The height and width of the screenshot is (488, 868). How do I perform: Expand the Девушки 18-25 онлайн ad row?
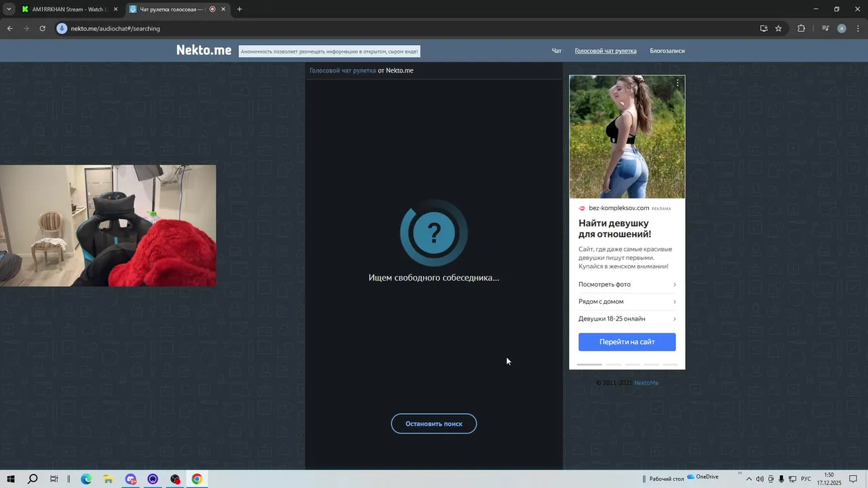(x=627, y=319)
